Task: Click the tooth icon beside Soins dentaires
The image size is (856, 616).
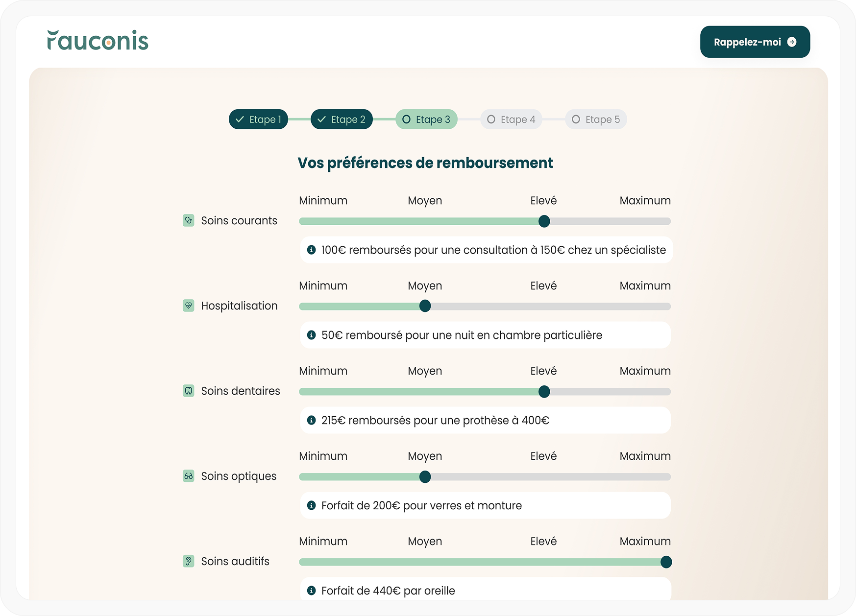Action: click(x=189, y=391)
